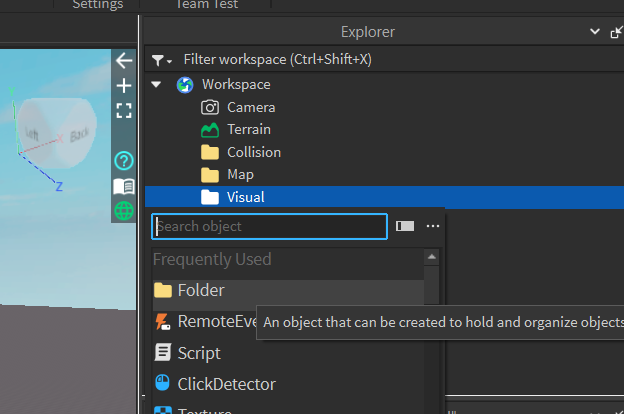Viewport: 624px width, 414px height.
Task: Open the Settings toolbar item
Action: (98, 4)
